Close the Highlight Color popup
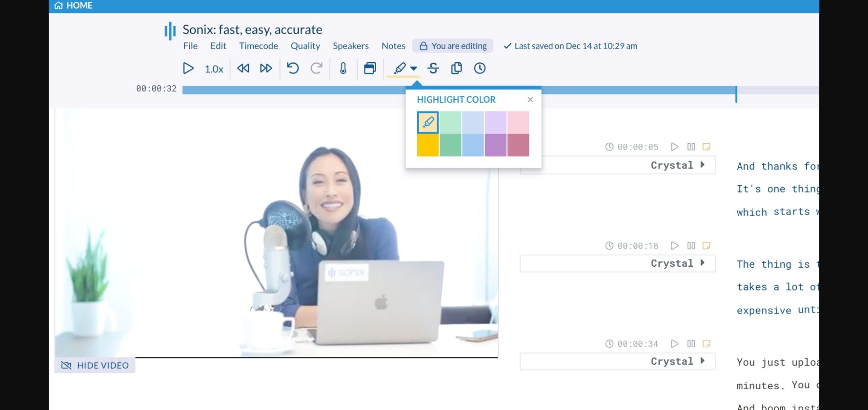Screen dimensions: 868x410 [530, 99]
